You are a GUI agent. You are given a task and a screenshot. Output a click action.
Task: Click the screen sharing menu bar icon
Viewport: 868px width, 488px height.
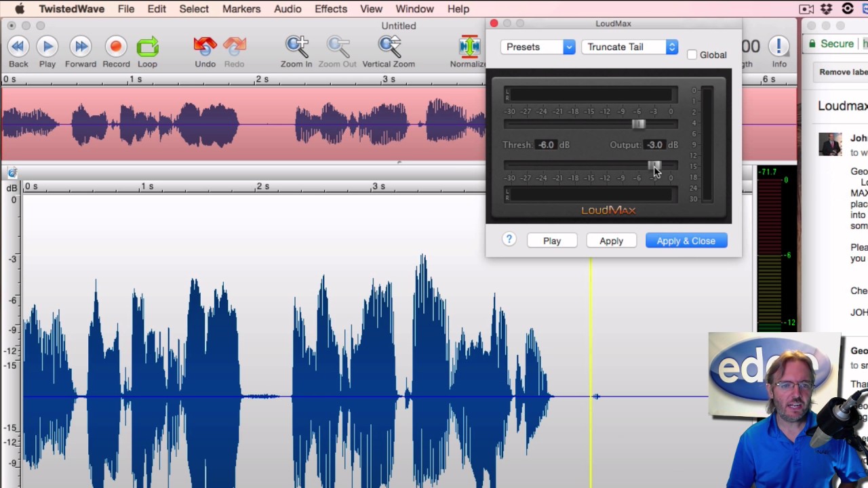pyautogui.click(x=806, y=9)
